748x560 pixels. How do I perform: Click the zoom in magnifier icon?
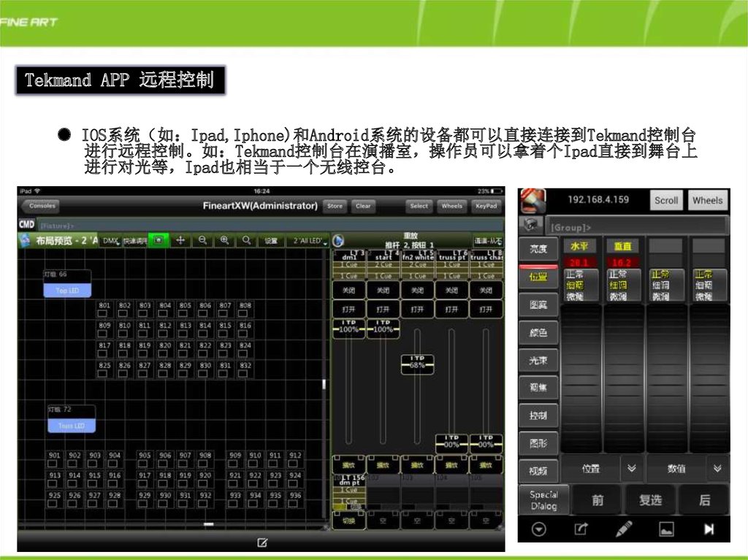click(x=224, y=240)
